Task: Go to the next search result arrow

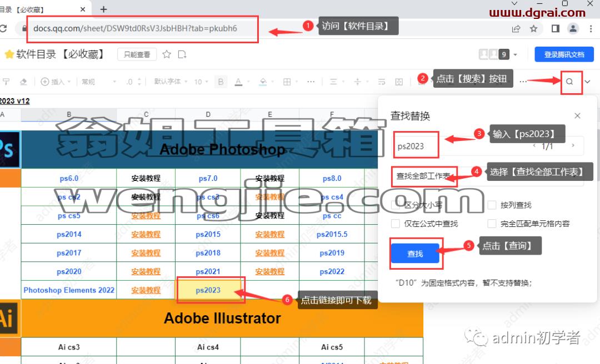Action: (x=573, y=146)
